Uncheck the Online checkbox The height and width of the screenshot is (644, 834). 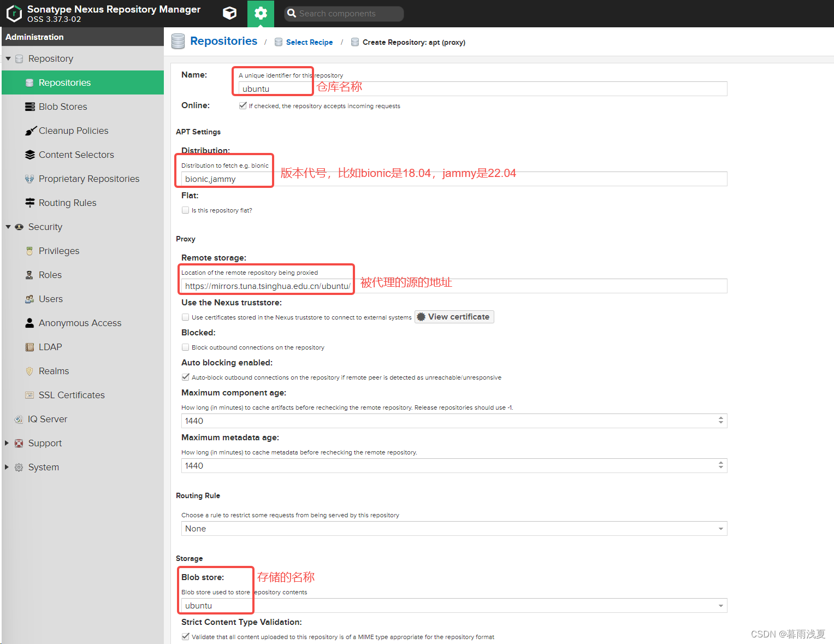click(242, 105)
